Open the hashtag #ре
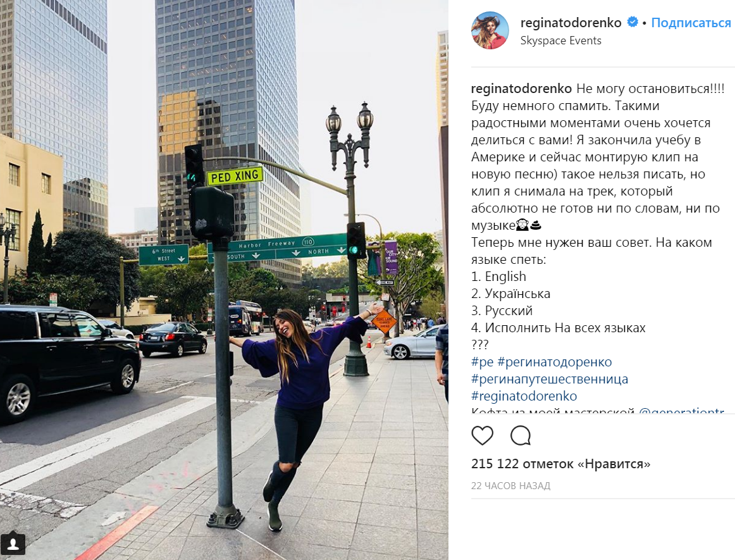 click(x=483, y=362)
